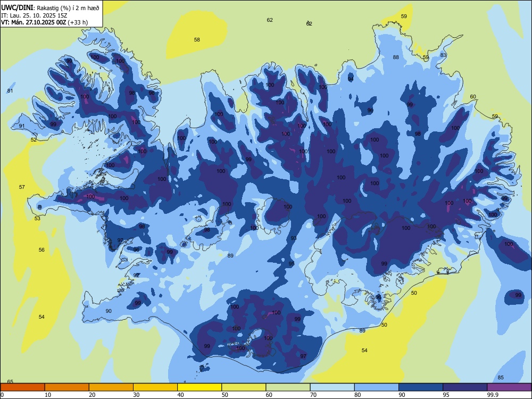Screen dimensions: 532x399
Task: Click the '70' label on the legend scale
Action: [x=313, y=395]
